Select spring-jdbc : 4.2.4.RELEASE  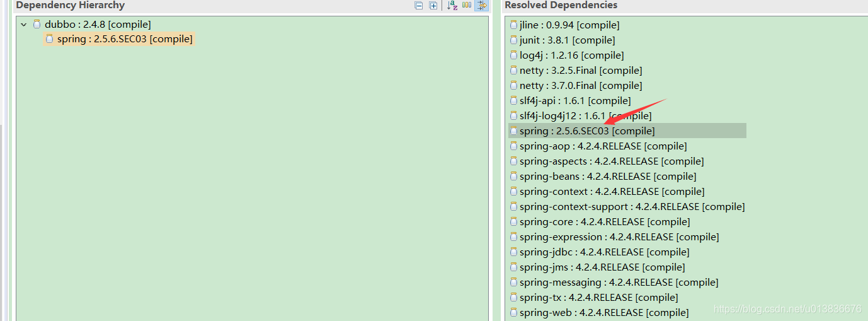click(605, 252)
